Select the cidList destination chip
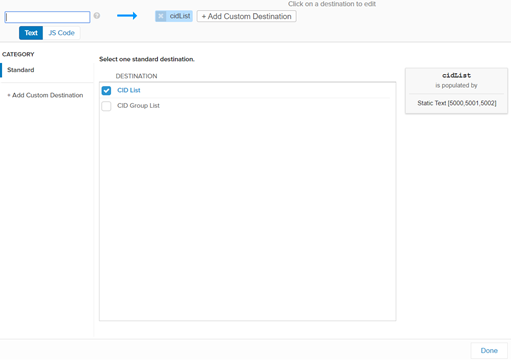511x360 pixels. [x=180, y=16]
